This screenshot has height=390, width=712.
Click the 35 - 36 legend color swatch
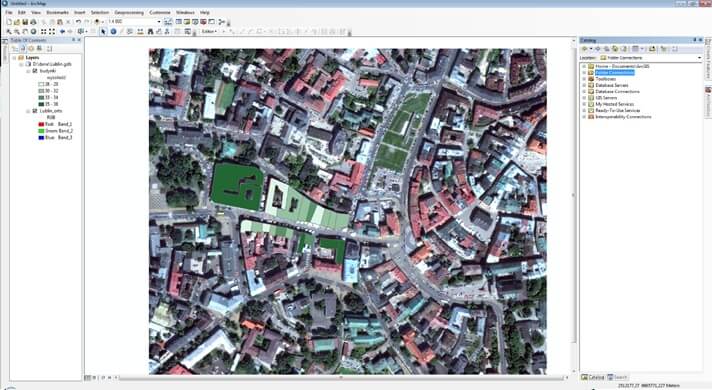pyautogui.click(x=41, y=104)
